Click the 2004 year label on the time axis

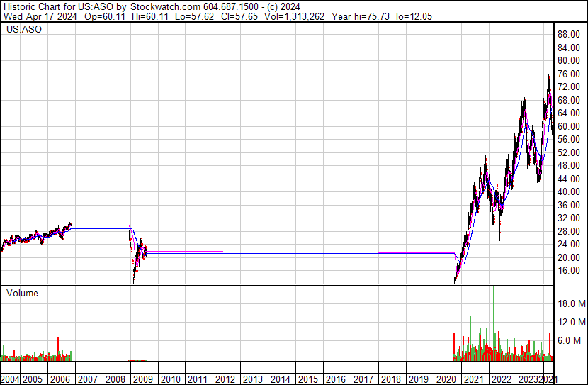coord(12,379)
